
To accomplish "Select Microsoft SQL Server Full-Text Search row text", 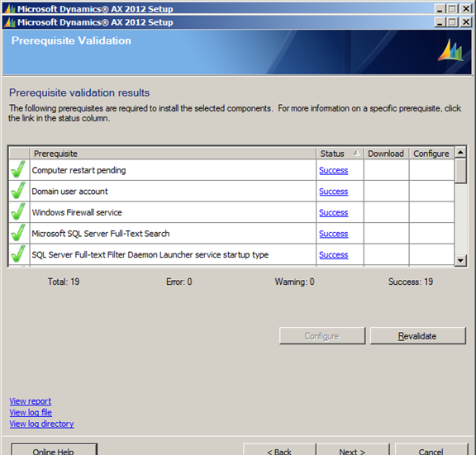I will 101,234.
